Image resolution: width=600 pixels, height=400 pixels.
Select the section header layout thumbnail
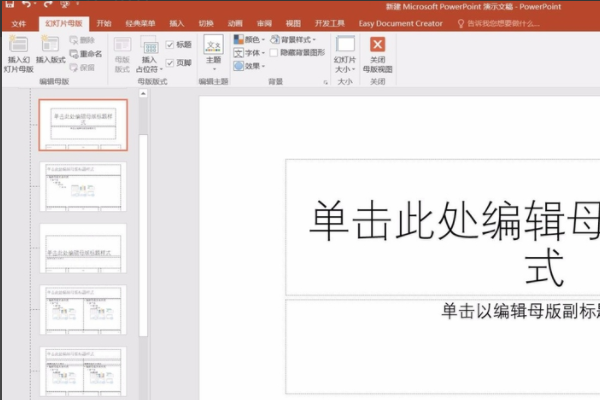[83, 248]
